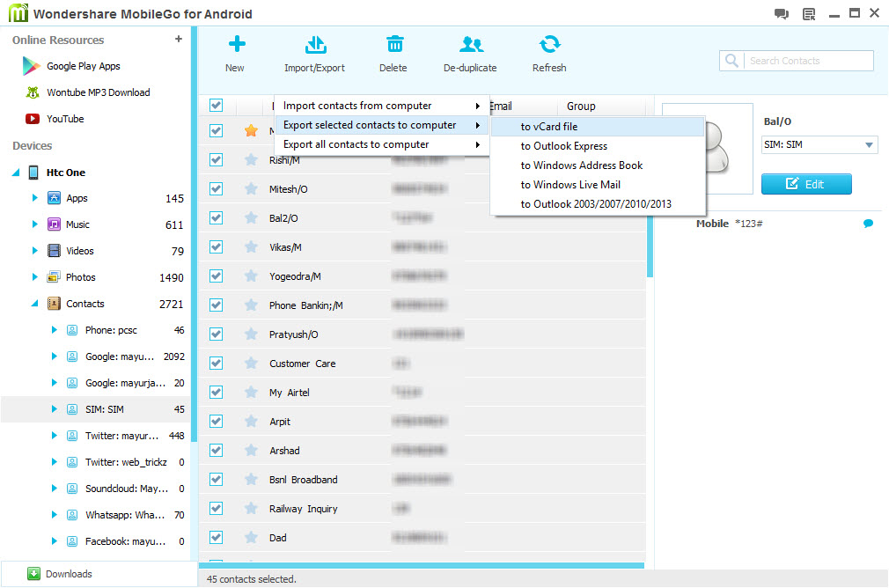Select the Apps category icon
Viewport: 889px width, 588px height.
[x=54, y=198]
